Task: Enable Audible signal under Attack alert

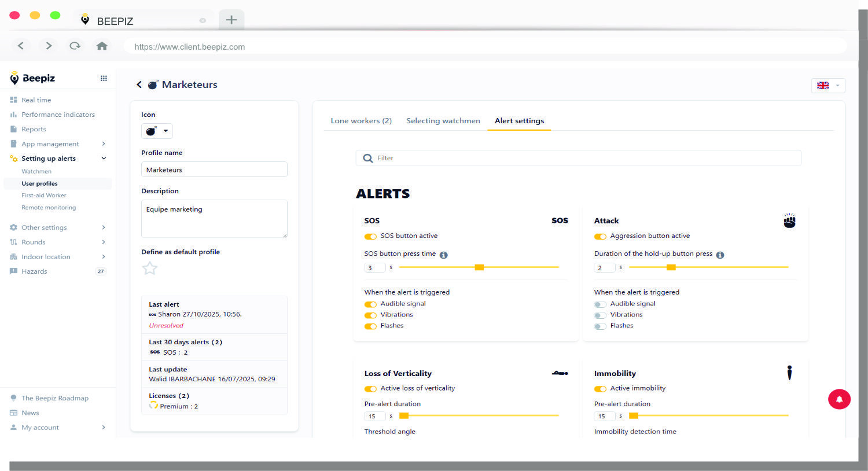Action: click(600, 303)
